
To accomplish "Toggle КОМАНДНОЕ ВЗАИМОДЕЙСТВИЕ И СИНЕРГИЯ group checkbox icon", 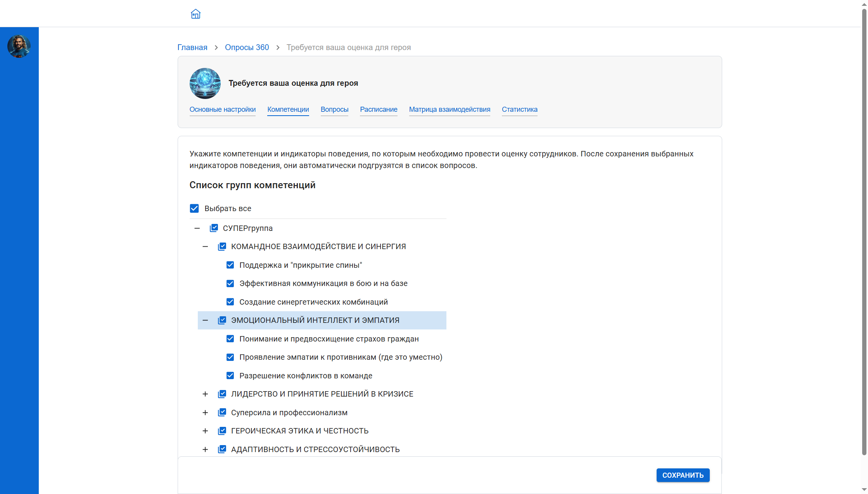I will 222,246.
